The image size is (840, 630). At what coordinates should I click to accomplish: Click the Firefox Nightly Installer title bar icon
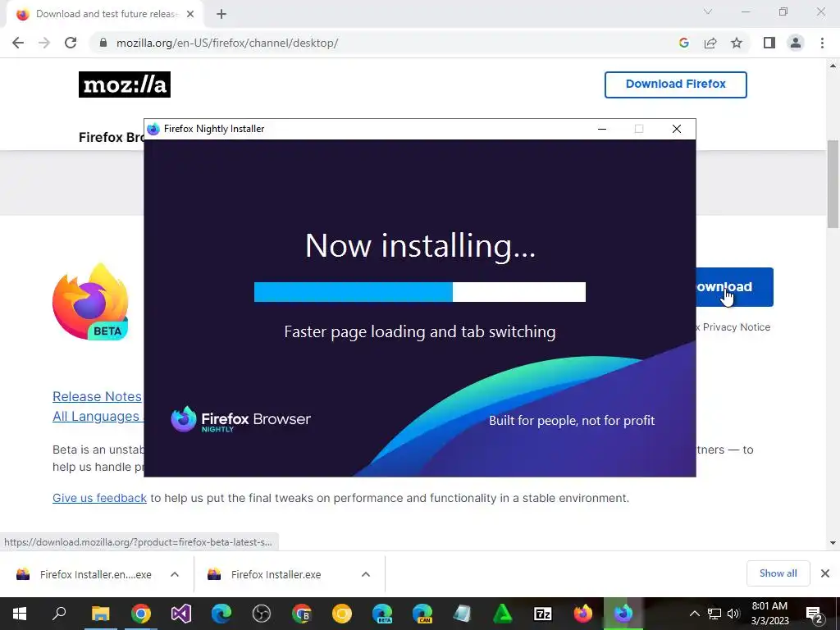pos(153,129)
